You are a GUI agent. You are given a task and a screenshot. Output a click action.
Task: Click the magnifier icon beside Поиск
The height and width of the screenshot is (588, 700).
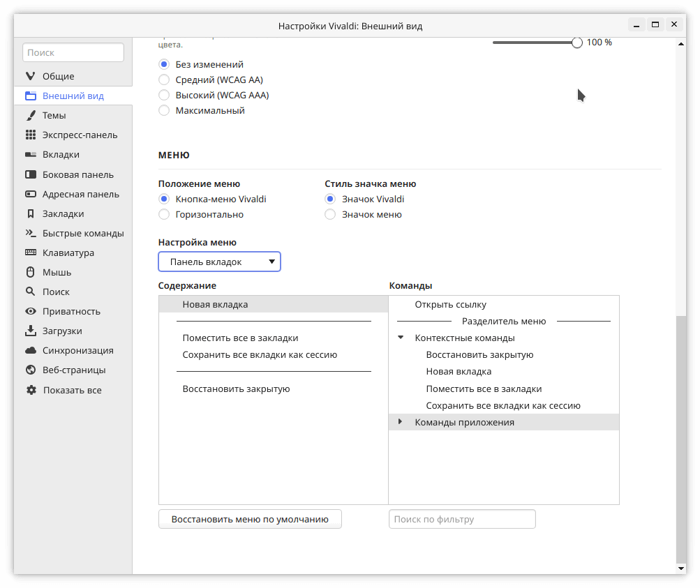coord(30,292)
